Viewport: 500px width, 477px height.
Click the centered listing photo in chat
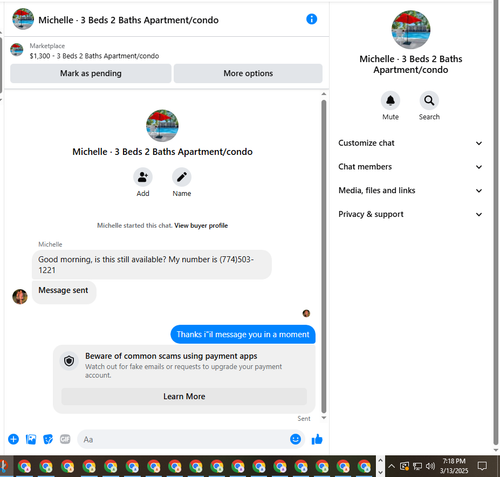pyautogui.click(x=162, y=126)
